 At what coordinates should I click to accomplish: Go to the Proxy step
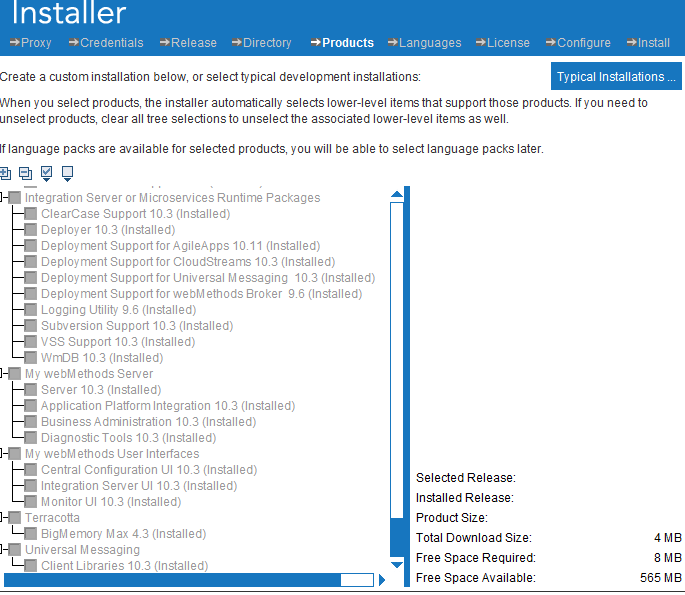pyautogui.click(x=30, y=43)
